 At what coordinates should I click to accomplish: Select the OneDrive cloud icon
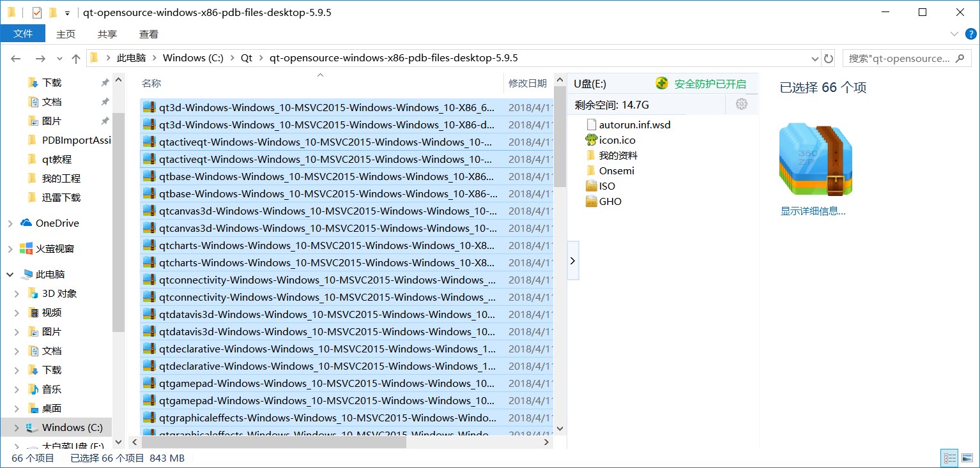tap(26, 223)
